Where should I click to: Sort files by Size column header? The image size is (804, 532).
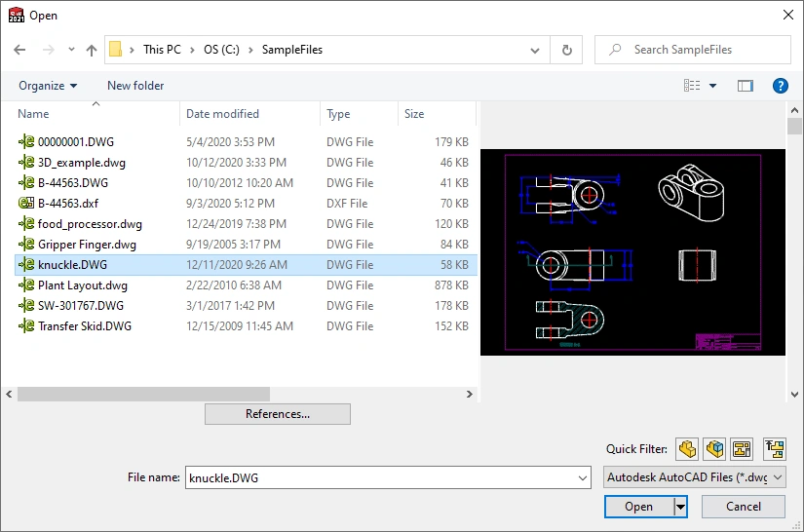(x=415, y=114)
